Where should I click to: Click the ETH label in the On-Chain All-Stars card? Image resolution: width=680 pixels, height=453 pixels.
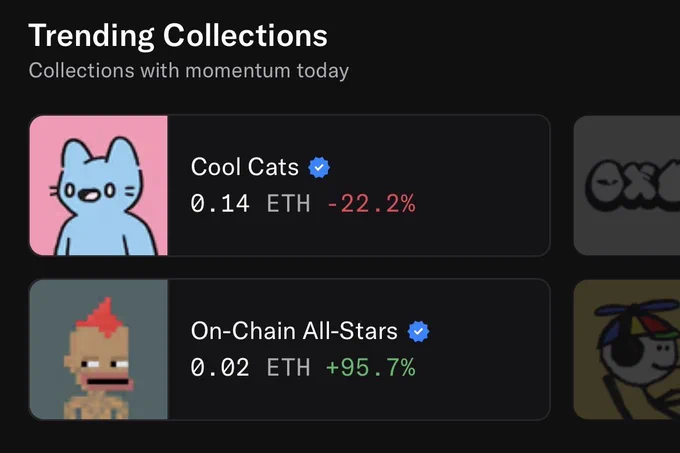tap(288, 368)
